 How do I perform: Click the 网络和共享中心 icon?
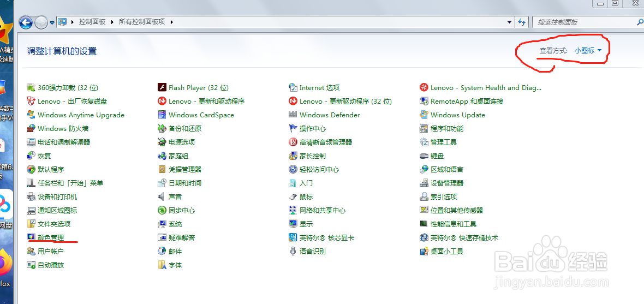tap(293, 210)
